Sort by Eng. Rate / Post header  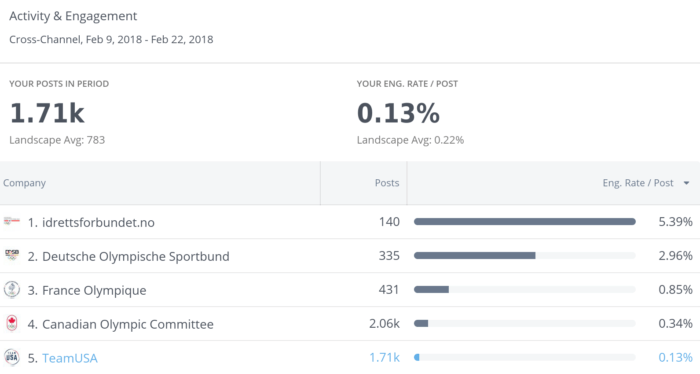(638, 183)
